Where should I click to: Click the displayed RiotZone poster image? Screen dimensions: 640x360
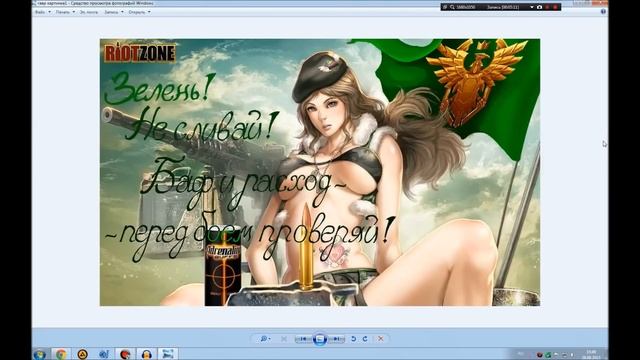click(x=320, y=172)
